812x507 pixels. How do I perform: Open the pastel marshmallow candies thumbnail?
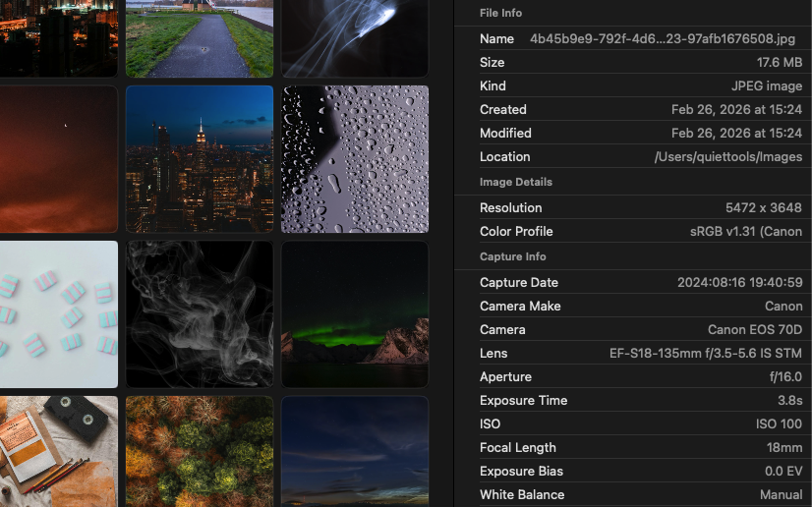pyautogui.click(x=59, y=314)
